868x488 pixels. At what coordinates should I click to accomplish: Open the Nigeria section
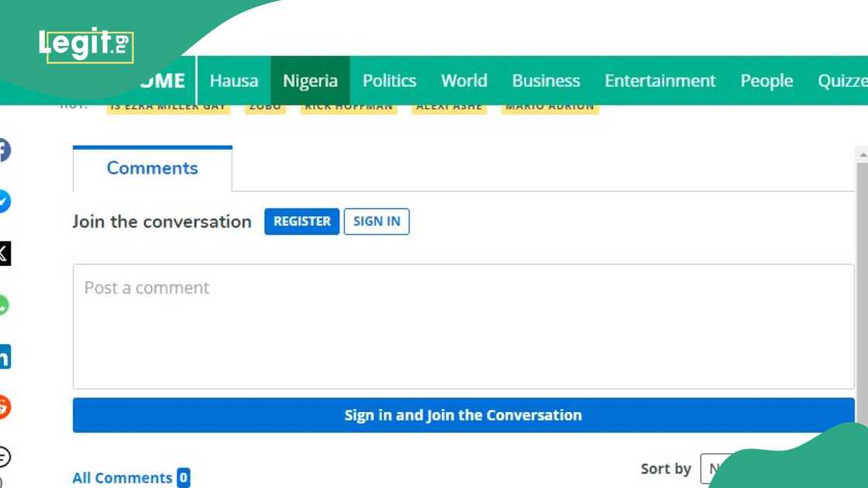(310, 81)
